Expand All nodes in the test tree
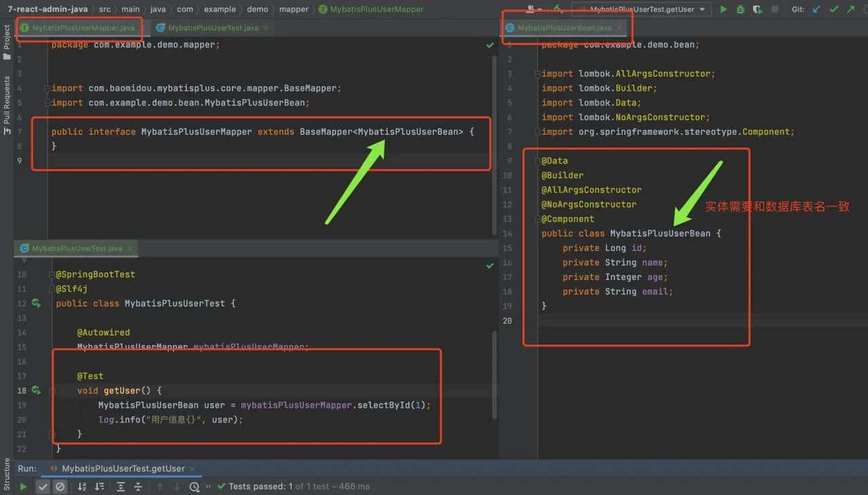Viewport: 868px width, 495px height. click(x=121, y=486)
